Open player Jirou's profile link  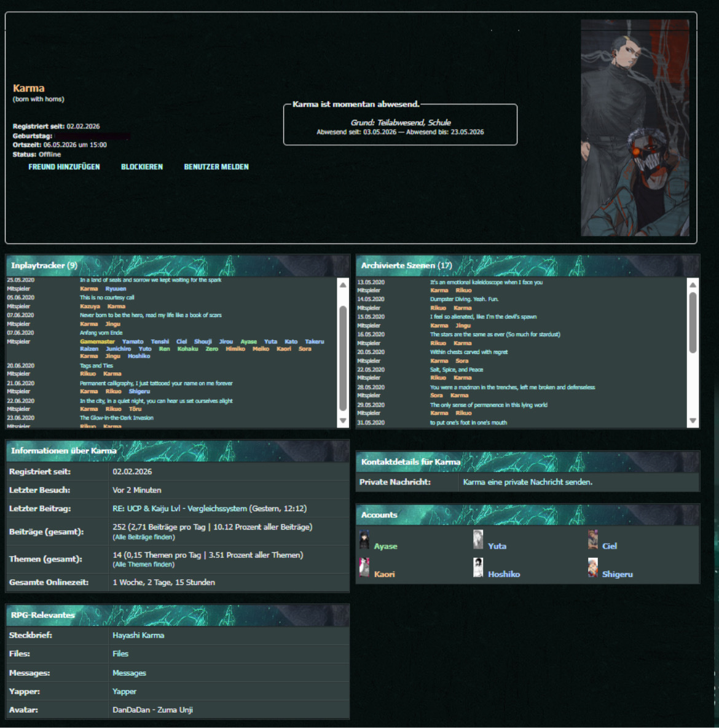tap(226, 342)
